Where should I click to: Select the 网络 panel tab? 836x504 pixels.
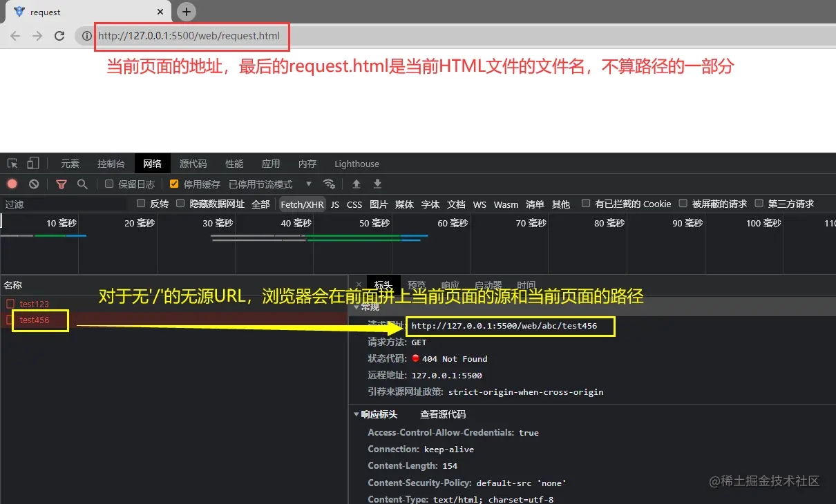152,164
